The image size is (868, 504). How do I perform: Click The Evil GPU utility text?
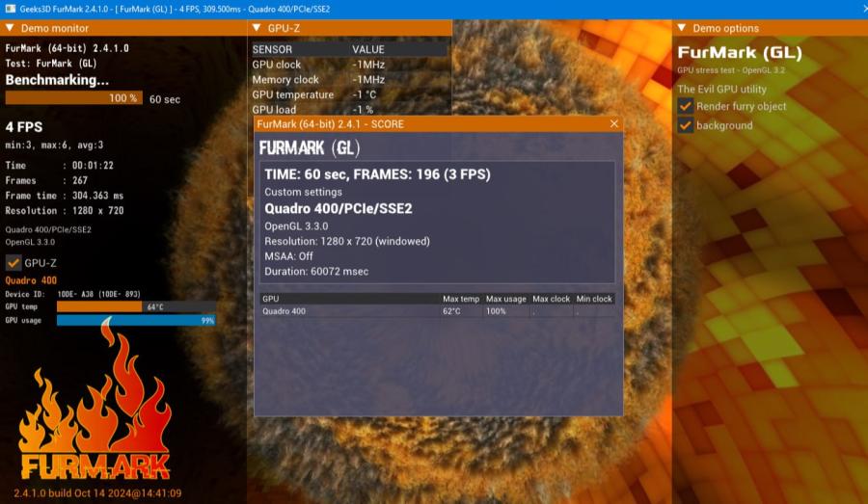pos(721,89)
